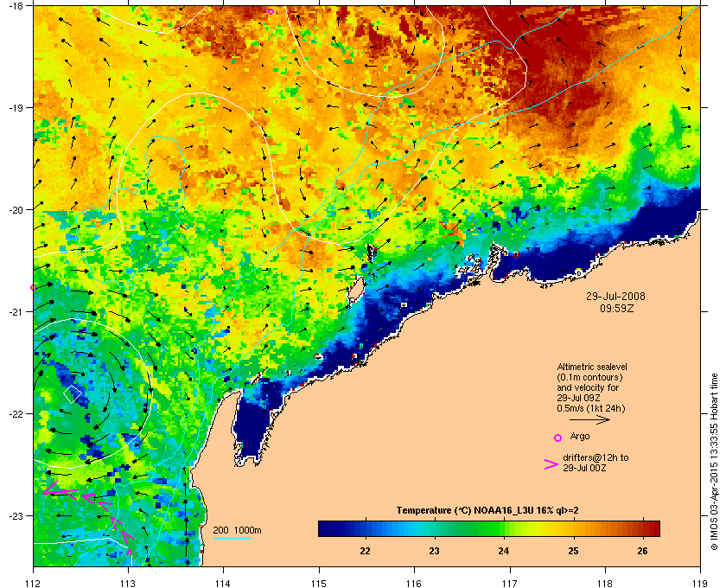
Task: Click the latitude axis label -22
Action: [15, 413]
